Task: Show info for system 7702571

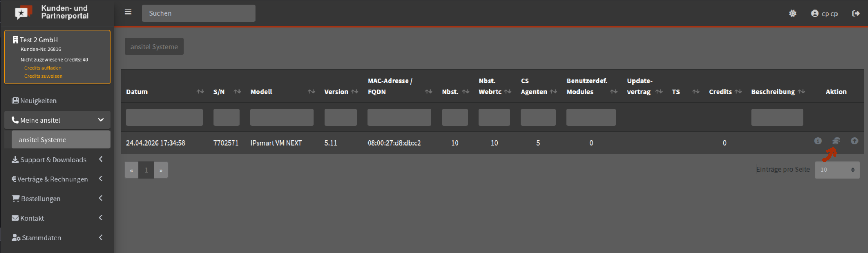Action: tap(818, 141)
